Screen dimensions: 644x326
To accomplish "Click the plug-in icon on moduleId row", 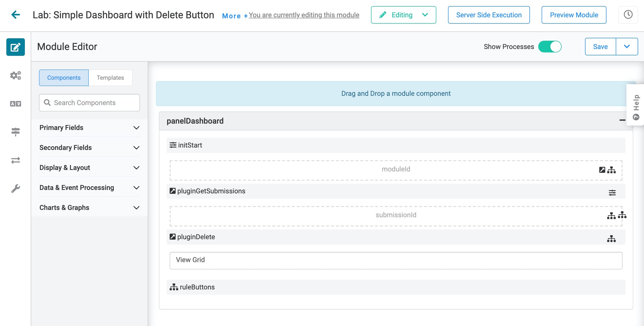I will point(602,170).
